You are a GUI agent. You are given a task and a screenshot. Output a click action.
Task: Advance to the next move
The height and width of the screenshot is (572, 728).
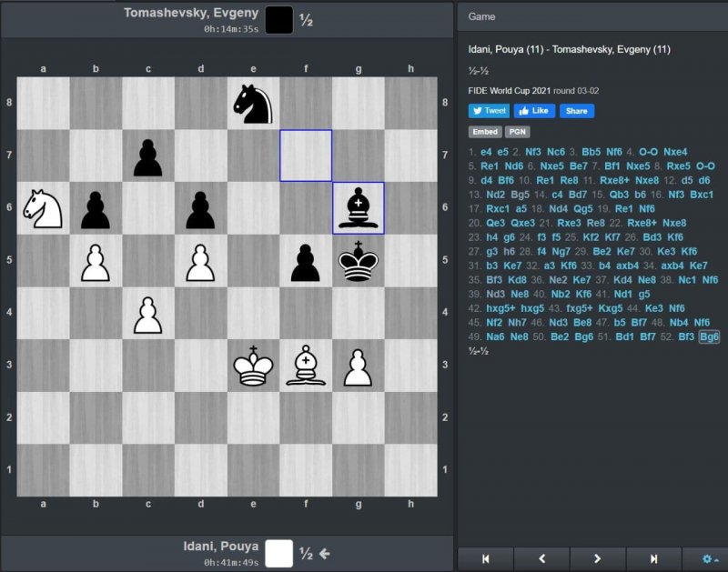coord(598,558)
